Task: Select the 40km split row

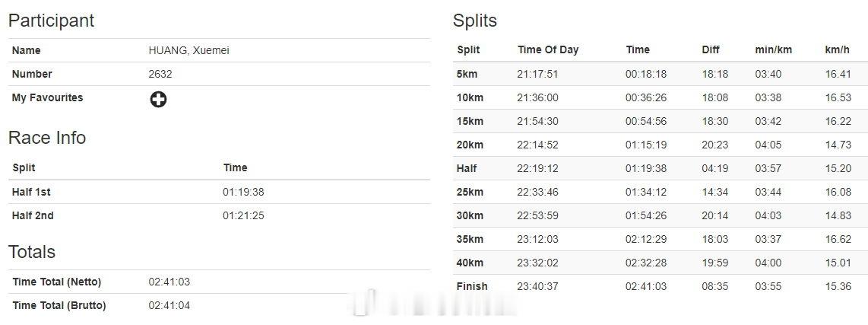Action: 660,263
